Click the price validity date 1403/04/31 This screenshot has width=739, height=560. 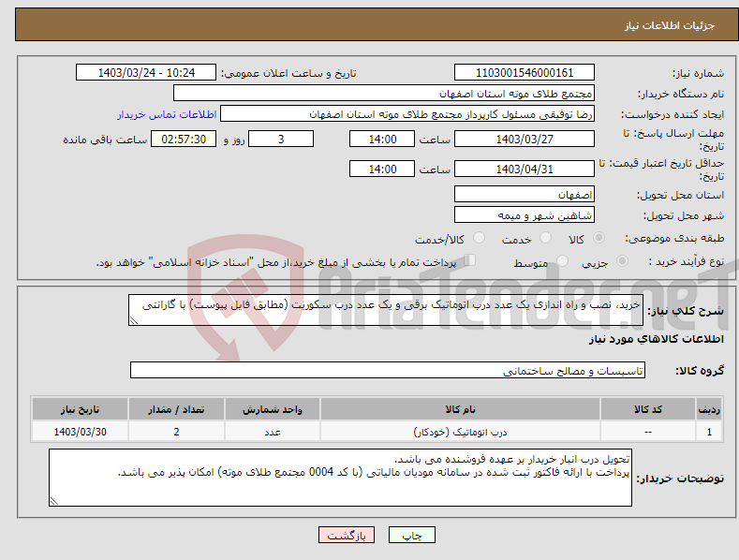525,169
